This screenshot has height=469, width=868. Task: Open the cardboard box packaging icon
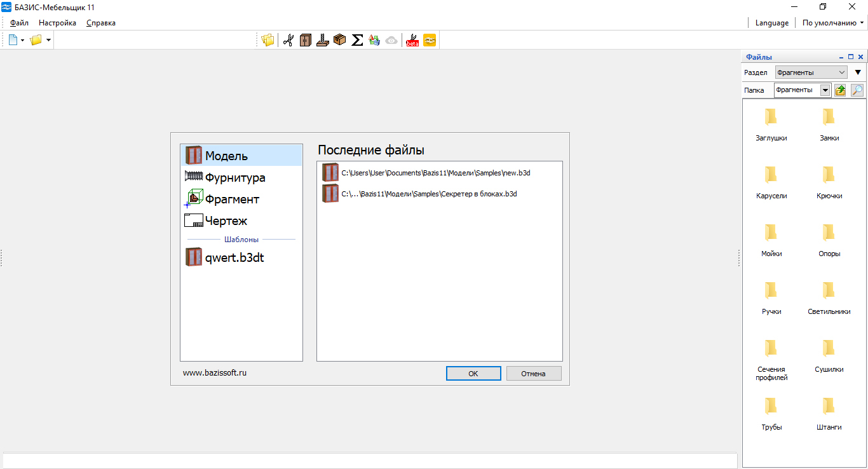click(x=340, y=40)
